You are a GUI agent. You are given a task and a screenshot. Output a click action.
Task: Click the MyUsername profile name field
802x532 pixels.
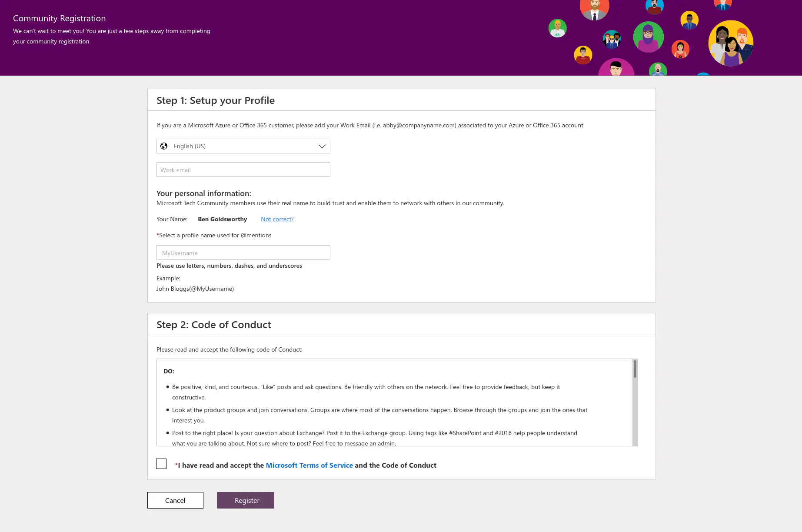point(243,253)
